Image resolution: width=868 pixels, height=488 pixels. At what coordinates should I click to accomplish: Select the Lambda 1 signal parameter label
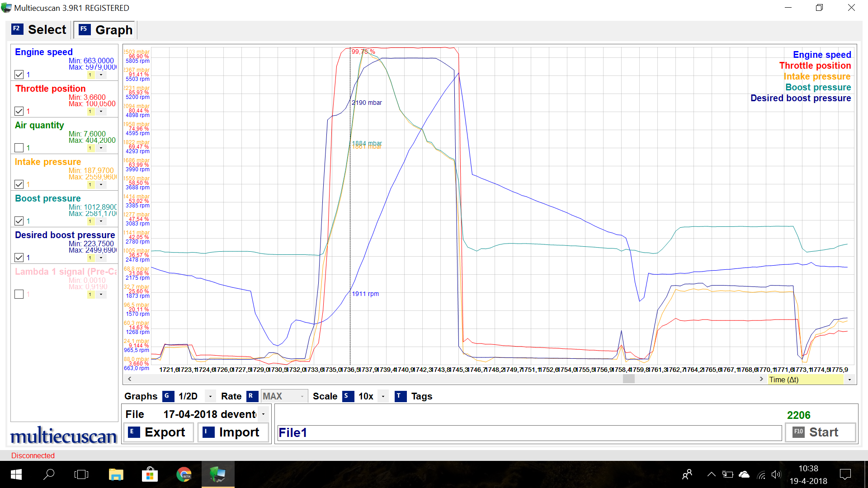pos(66,272)
